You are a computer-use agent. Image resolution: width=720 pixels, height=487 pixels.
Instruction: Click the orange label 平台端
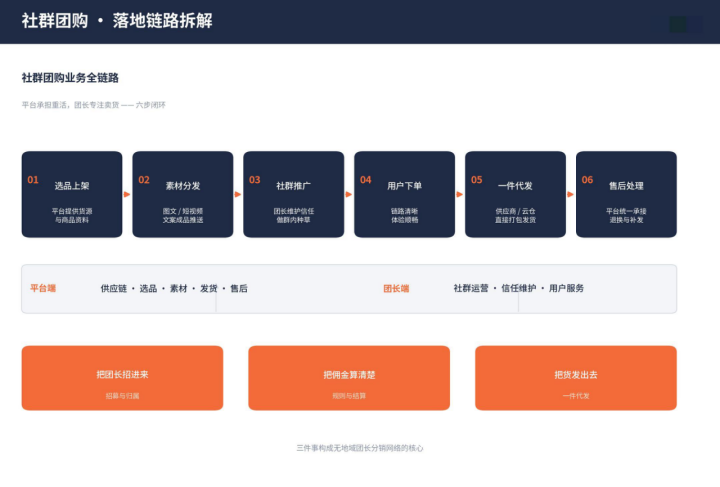tap(43, 288)
